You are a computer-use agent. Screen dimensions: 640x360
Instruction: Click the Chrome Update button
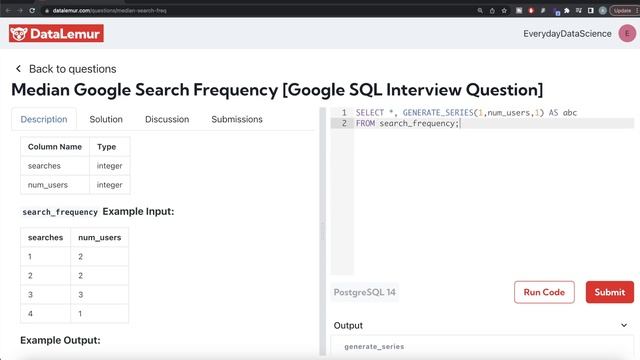coord(623,11)
